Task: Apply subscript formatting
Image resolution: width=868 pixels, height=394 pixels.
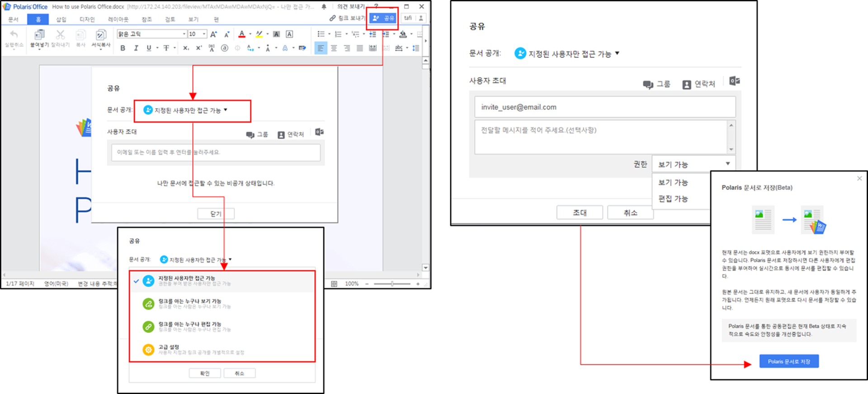Action: click(186, 48)
